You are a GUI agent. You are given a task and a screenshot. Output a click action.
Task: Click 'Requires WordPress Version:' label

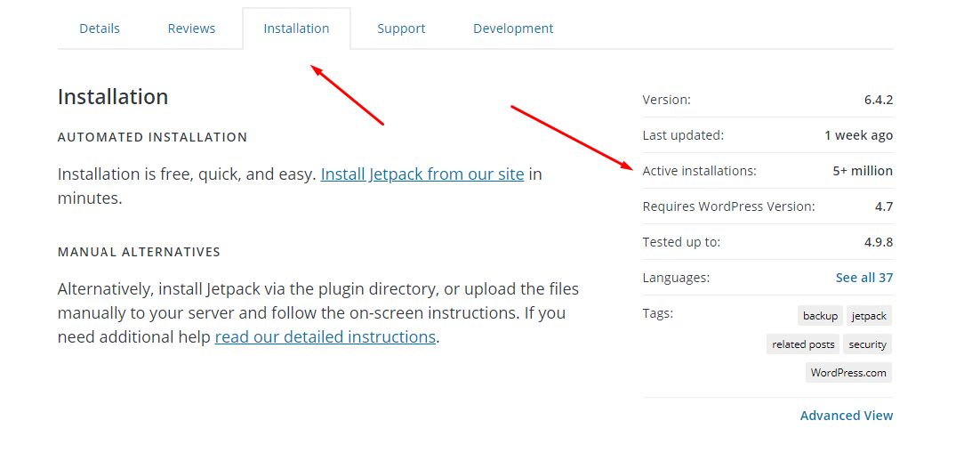pos(728,206)
